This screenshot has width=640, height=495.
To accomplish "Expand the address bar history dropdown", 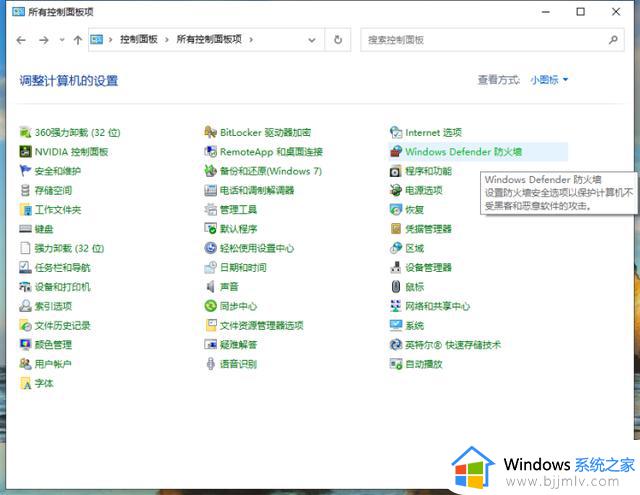I will (x=312, y=40).
